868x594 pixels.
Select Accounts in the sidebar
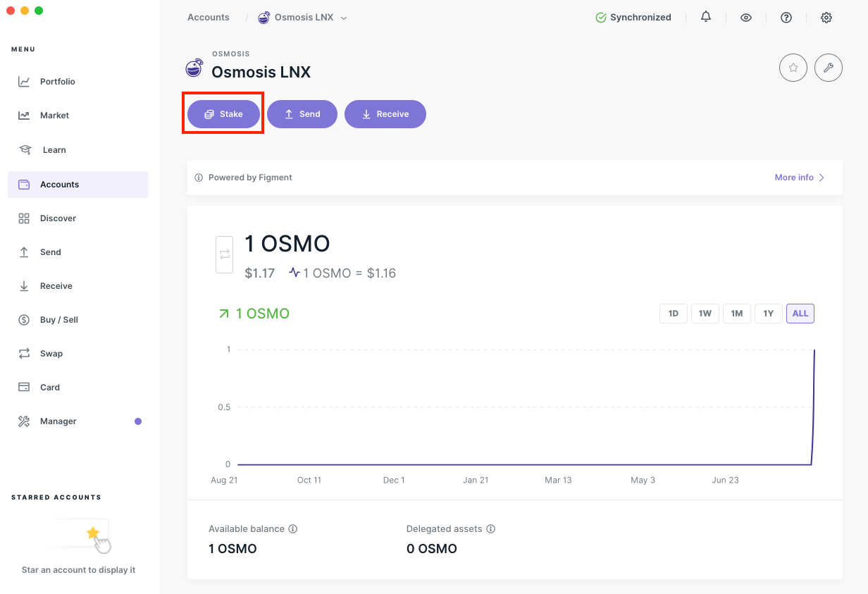tap(78, 185)
